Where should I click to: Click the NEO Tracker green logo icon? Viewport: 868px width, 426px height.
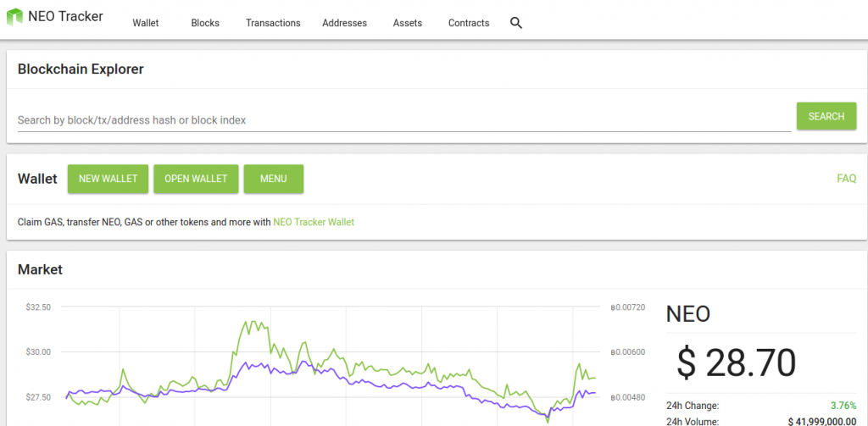(14, 17)
